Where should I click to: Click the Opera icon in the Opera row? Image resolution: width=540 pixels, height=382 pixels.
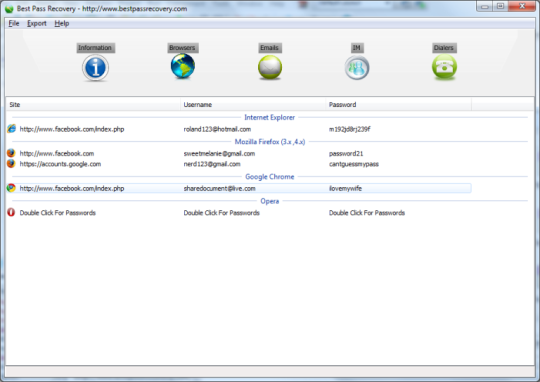(x=11, y=213)
